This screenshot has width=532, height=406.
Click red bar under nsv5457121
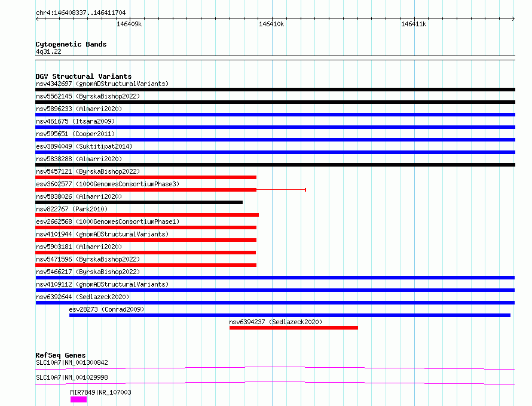146,177
